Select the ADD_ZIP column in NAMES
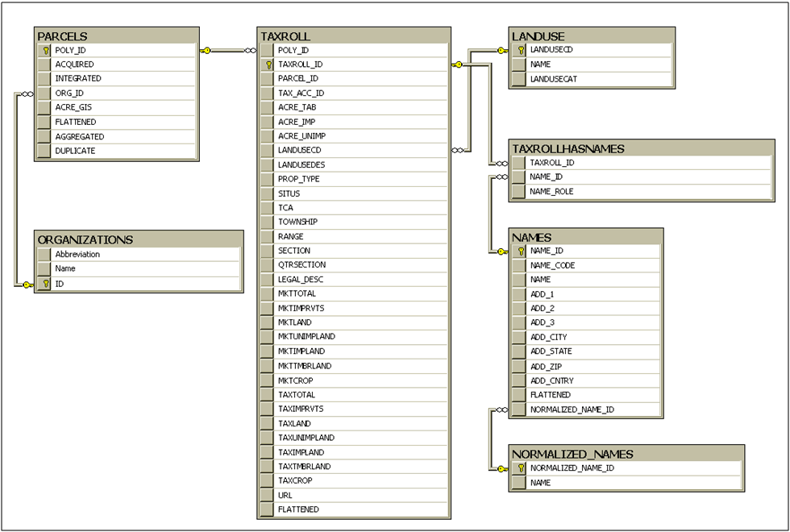The image size is (790, 532). tap(586, 367)
